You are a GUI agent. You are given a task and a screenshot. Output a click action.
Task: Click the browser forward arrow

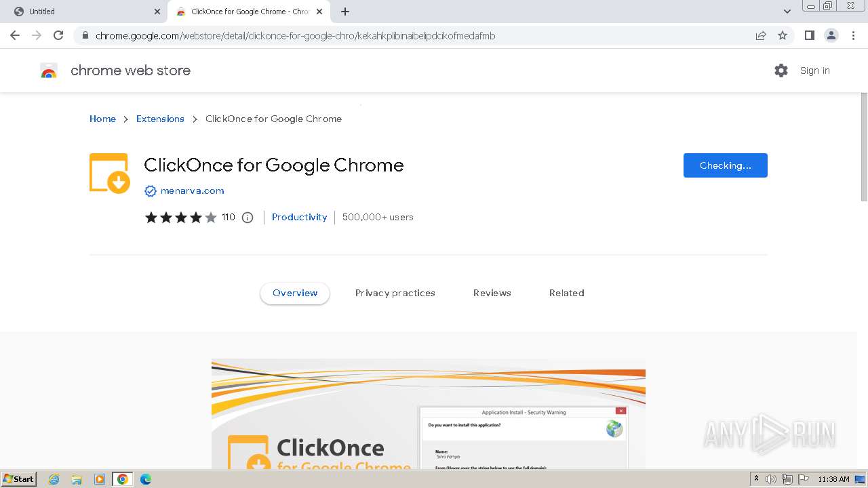coord(37,35)
